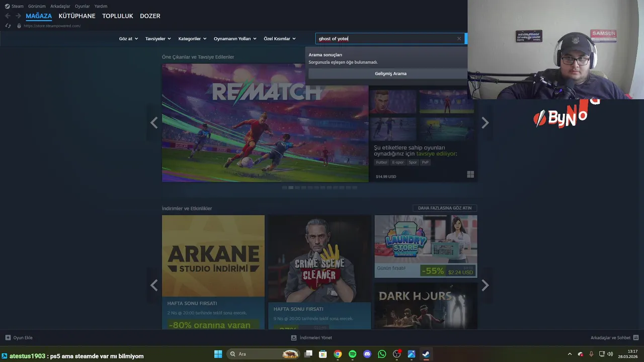
Task: Open the Rematch featured game banner
Action: pos(265,123)
